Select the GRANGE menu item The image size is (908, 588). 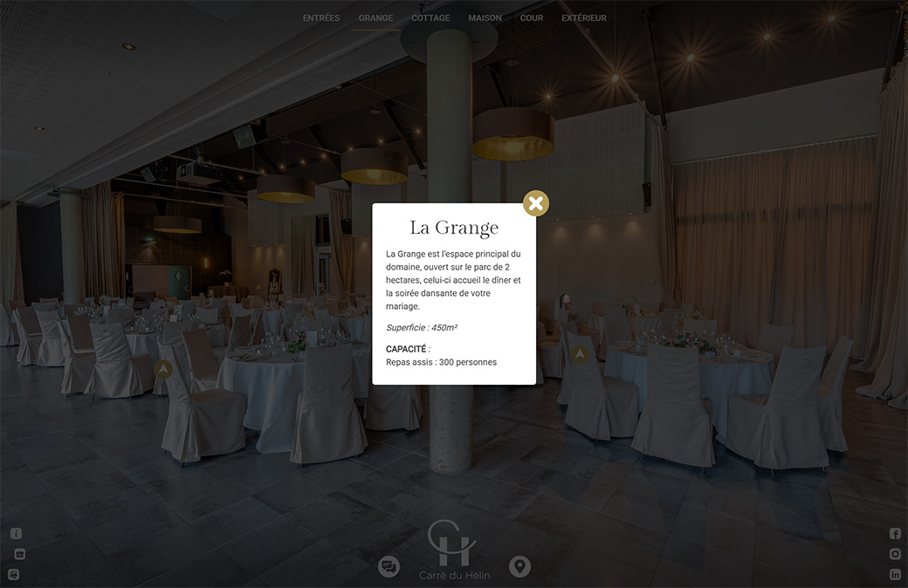pyautogui.click(x=375, y=18)
